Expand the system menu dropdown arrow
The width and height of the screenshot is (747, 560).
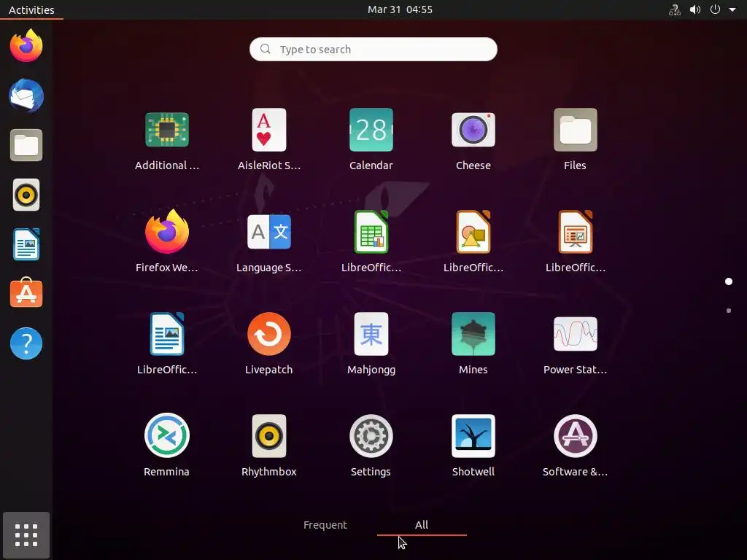click(732, 9)
